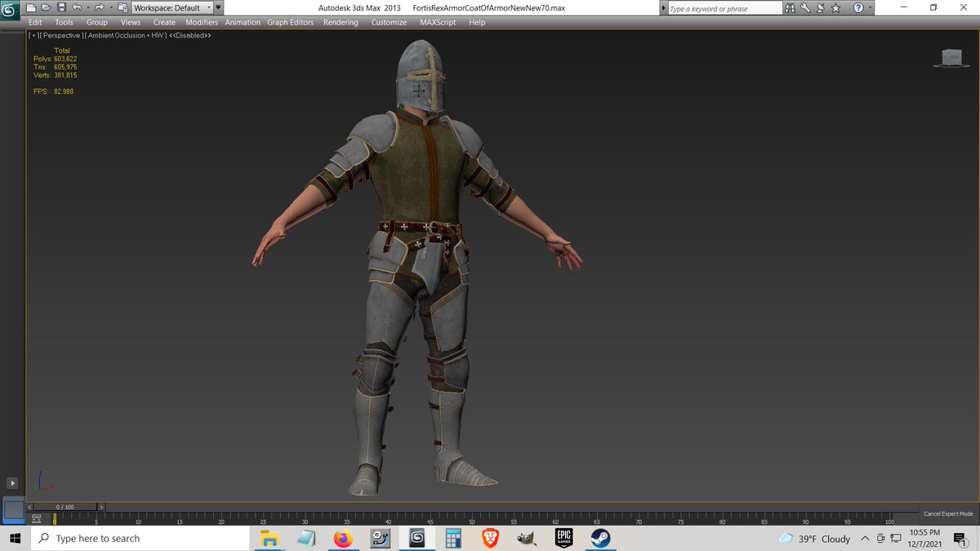Click the ViewCube in the viewport corner
Image resolution: width=980 pixels, height=551 pixels.
click(x=951, y=58)
